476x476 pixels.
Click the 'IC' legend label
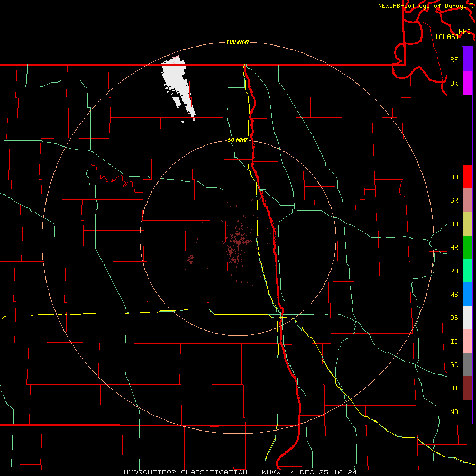pyautogui.click(x=454, y=342)
